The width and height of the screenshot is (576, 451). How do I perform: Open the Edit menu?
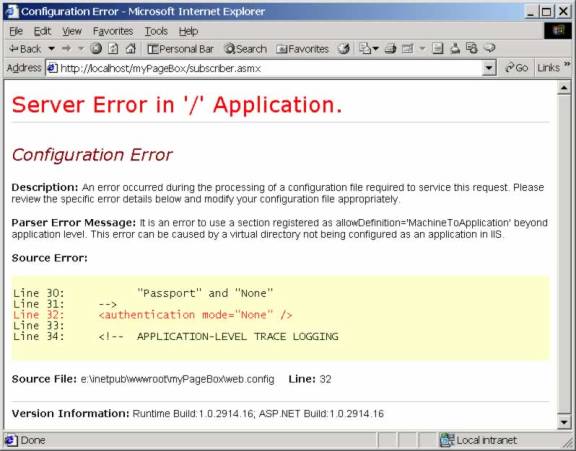[x=42, y=31]
